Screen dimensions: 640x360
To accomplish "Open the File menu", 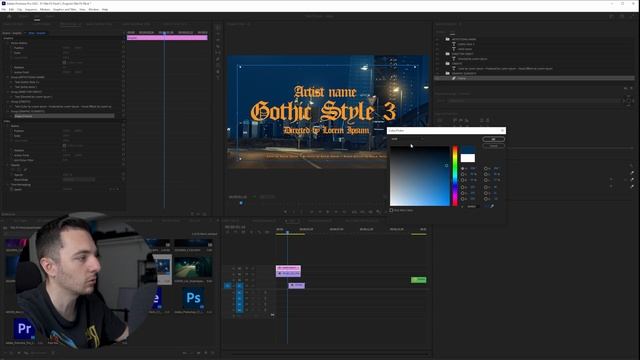I will pyautogui.click(x=3, y=9).
